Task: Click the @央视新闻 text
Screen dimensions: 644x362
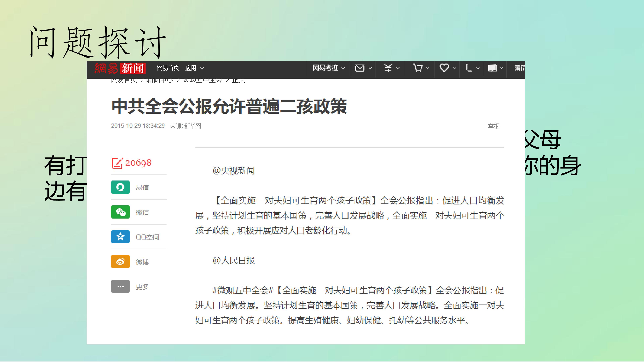Action: [x=233, y=171]
